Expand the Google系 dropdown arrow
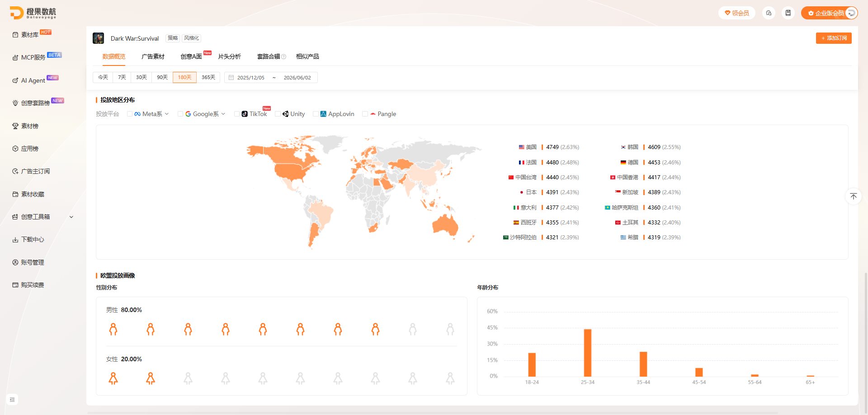 223,114
